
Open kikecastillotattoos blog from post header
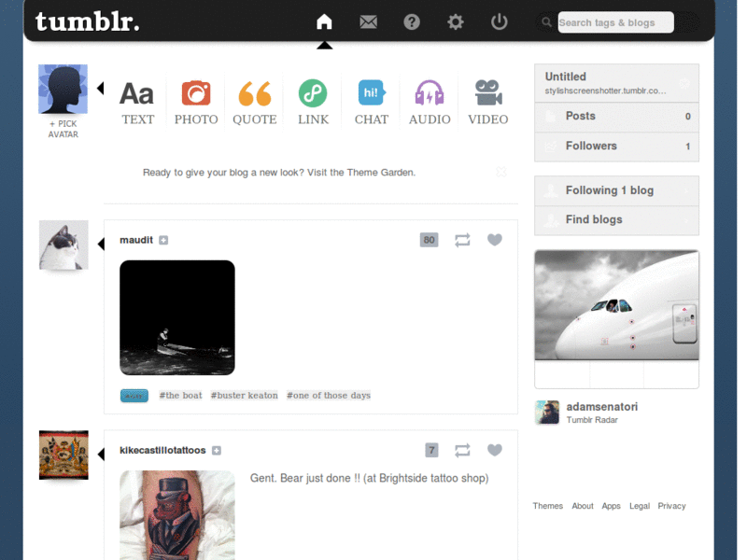(162, 451)
